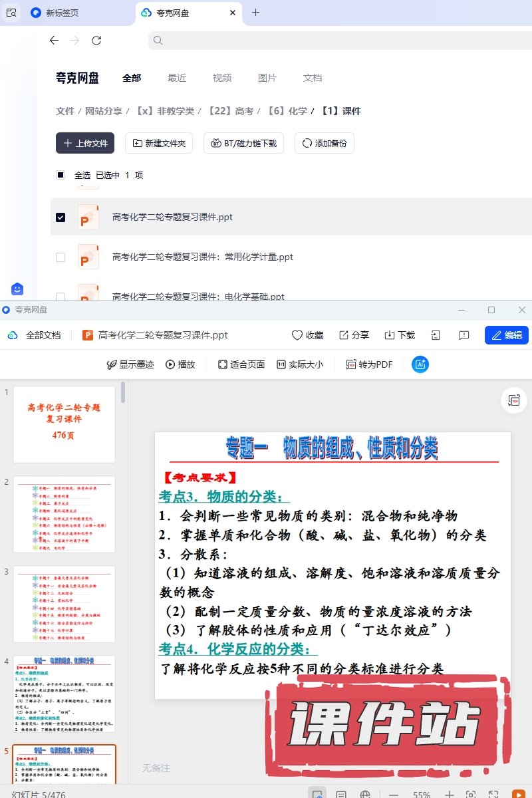Open the 图片 tab
The width and height of the screenshot is (532, 798).
tap(267, 78)
